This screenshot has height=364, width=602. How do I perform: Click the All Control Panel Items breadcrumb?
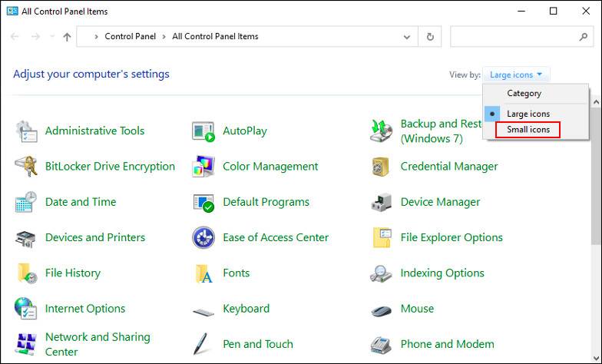215,37
